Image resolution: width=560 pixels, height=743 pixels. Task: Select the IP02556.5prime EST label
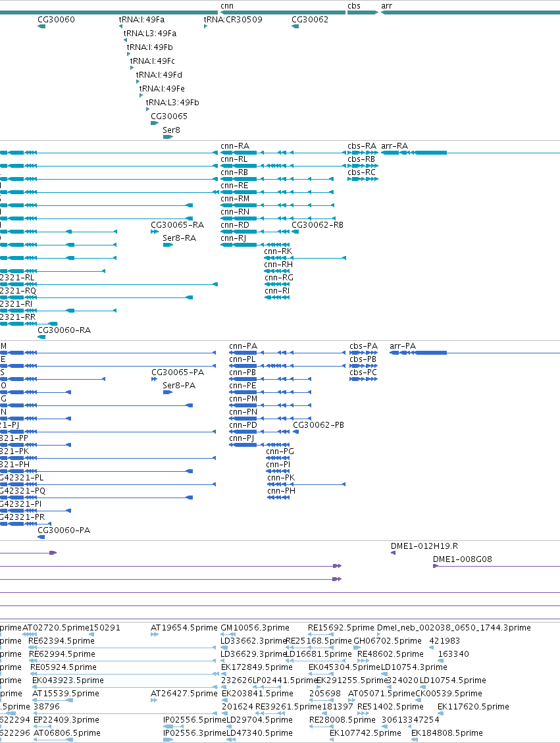(195, 720)
